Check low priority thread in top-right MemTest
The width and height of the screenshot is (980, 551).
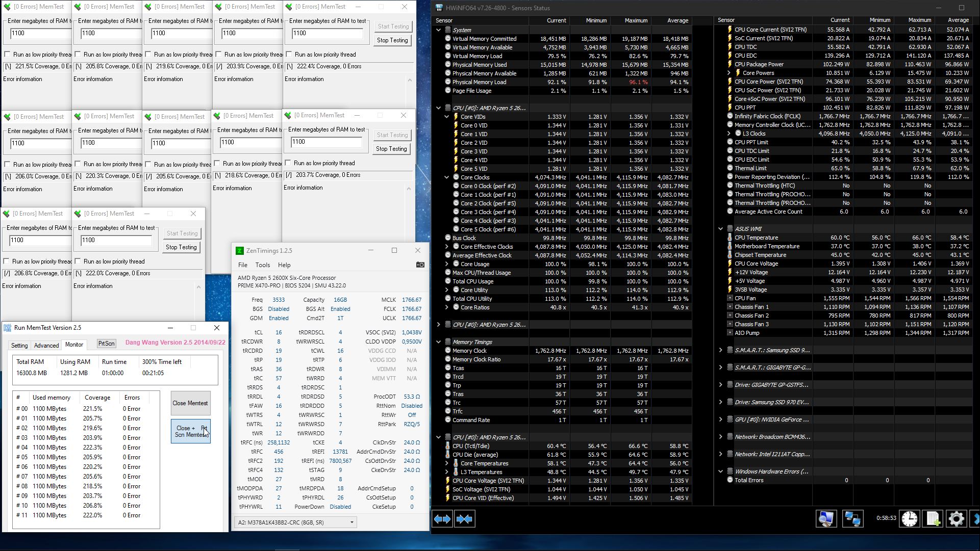289,55
